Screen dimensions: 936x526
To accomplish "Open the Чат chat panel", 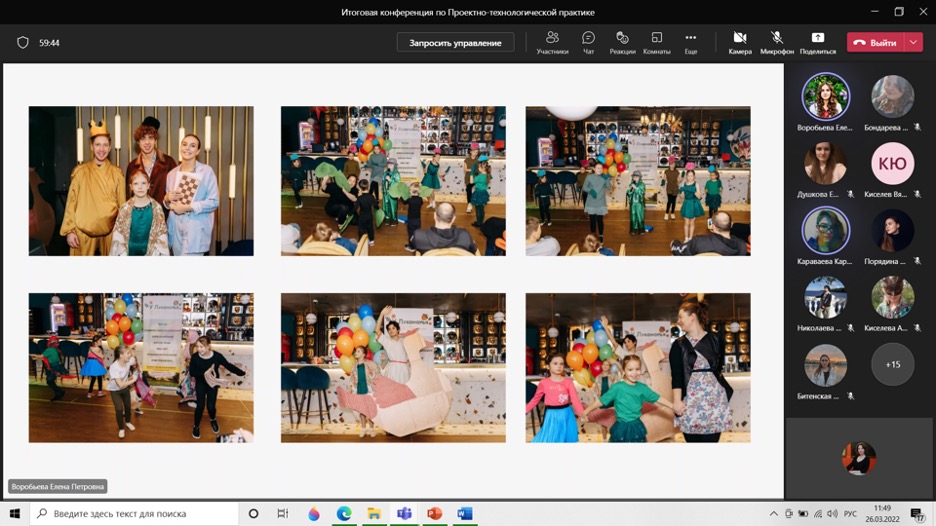I will pyautogui.click(x=588, y=42).
